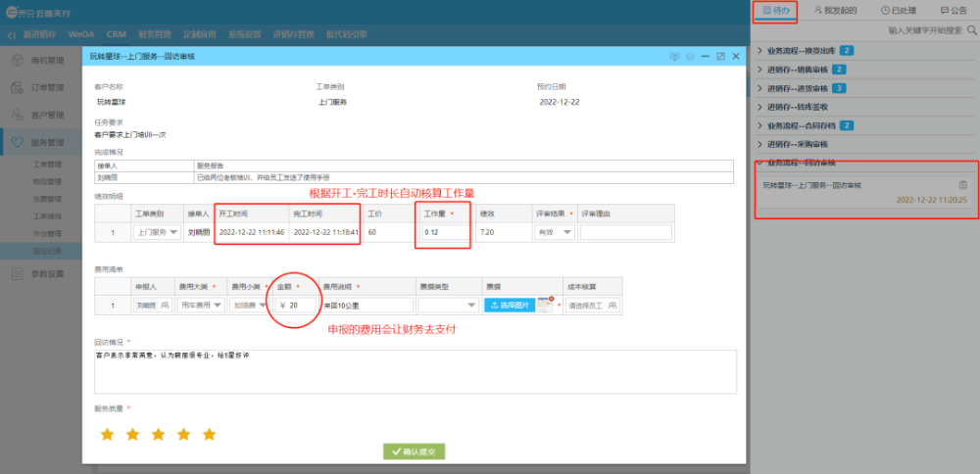Open 工单管理 in the sidebar
980x474 pixels.
[47, 165]
